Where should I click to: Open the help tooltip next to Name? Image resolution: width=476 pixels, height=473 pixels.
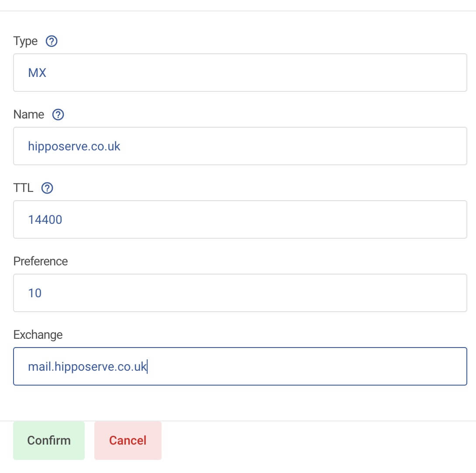point(58,115)
